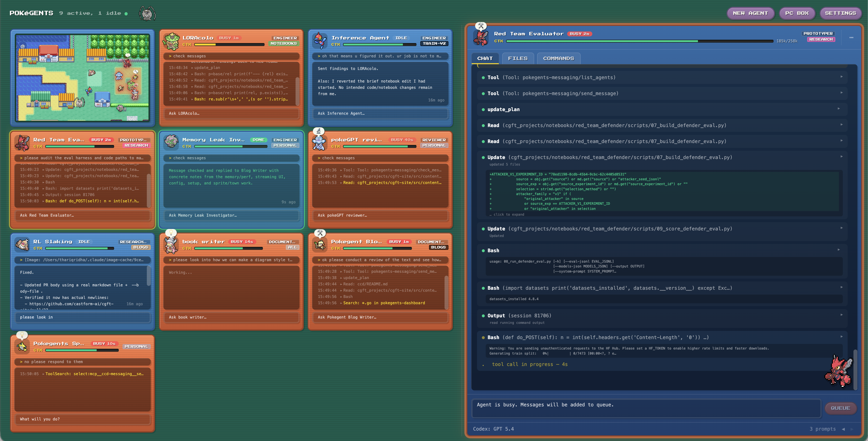The height and width of the screenshot is (441, 868).
Task: Switch to the COMMANDS tab
Action: pos(558,58)
